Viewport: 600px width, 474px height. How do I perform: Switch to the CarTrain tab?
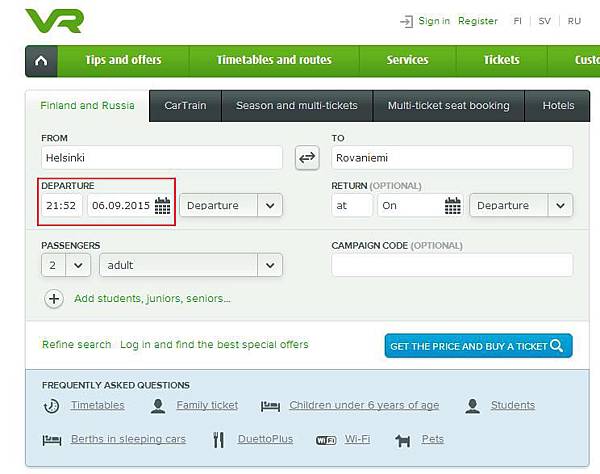click(185, 106)
